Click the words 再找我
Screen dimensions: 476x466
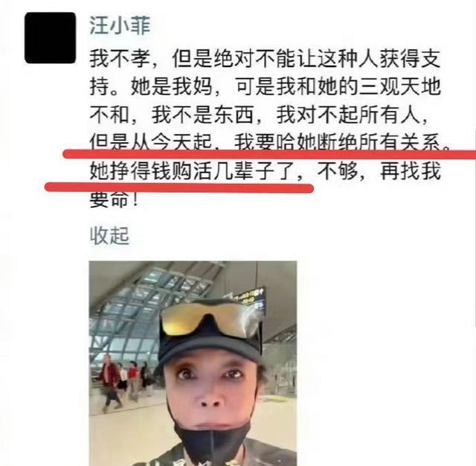[410, 171]
